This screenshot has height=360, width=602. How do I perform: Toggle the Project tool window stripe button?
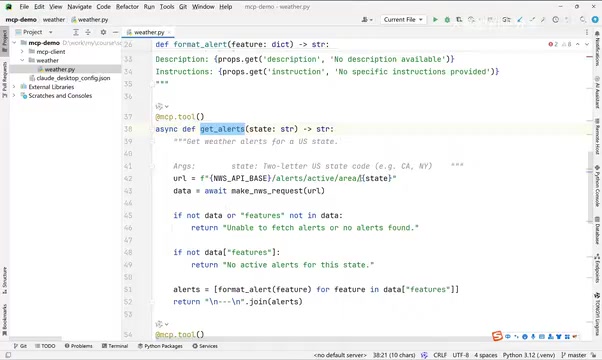click(5, 40)
